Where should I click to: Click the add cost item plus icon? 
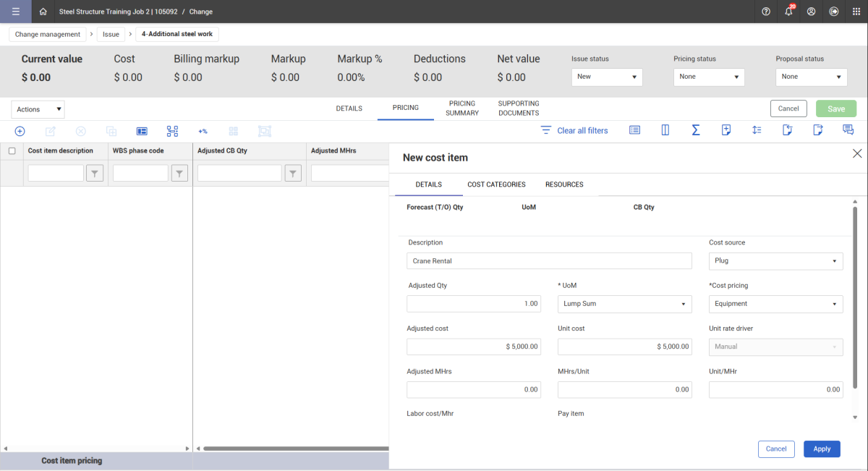point(20,131)
